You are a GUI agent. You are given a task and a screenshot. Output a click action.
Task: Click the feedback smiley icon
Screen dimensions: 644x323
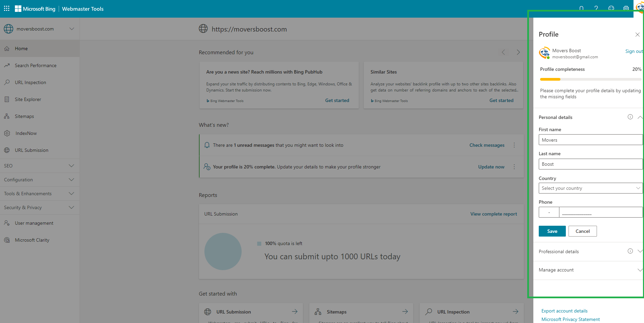611,8
